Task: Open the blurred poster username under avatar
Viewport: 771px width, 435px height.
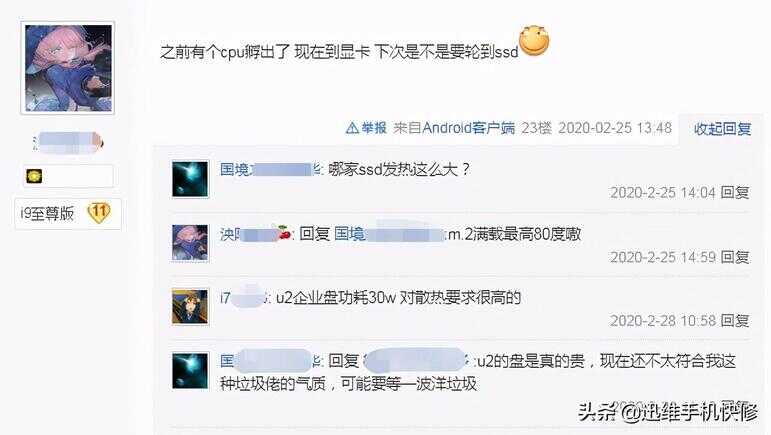Action: 68,142
